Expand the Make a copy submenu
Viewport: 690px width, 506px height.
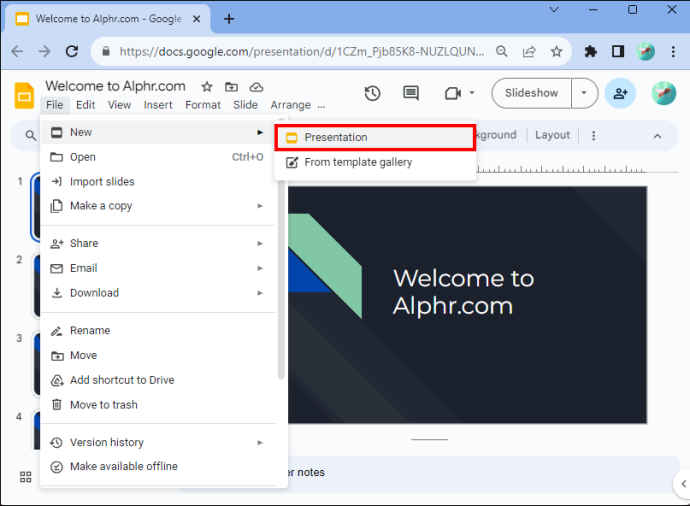[158, 206]
